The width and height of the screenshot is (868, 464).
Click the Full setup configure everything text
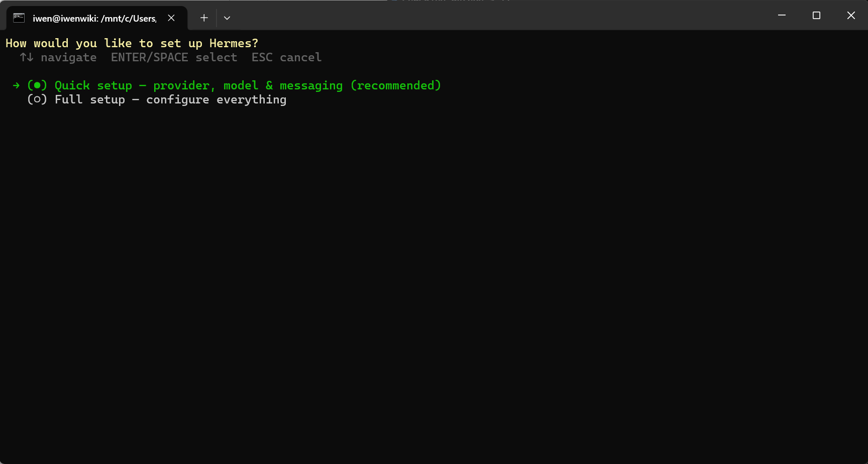[x=170, y=99]
